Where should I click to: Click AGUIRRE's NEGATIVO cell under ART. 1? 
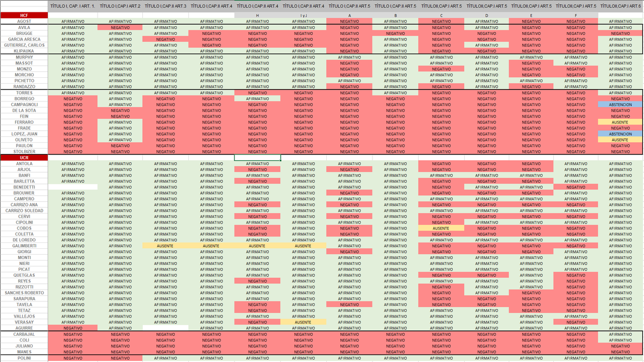[x=72, y=328]
